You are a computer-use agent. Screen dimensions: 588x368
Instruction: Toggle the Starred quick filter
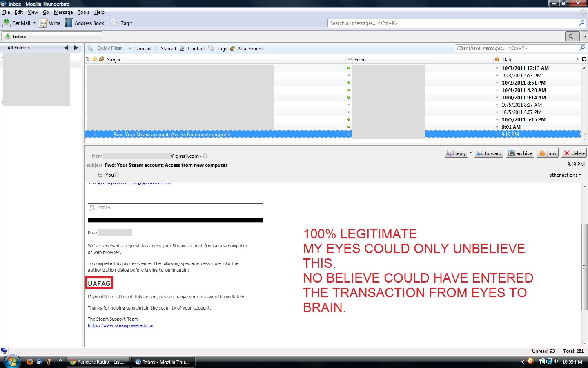165,49
